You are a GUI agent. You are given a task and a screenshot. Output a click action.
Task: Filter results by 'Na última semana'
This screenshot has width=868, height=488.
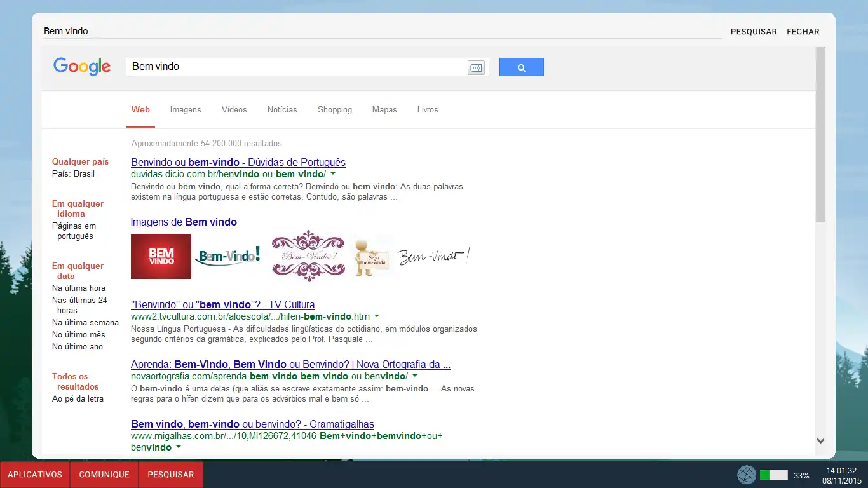coord(85,322)
